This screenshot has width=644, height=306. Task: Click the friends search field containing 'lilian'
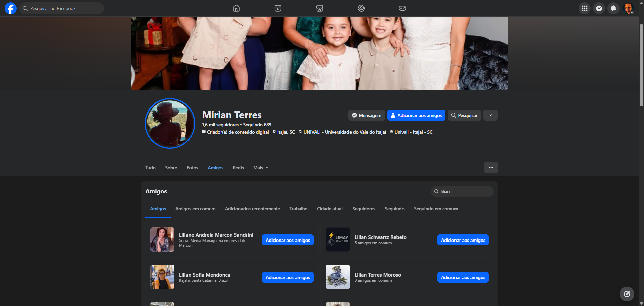(462, 192)
